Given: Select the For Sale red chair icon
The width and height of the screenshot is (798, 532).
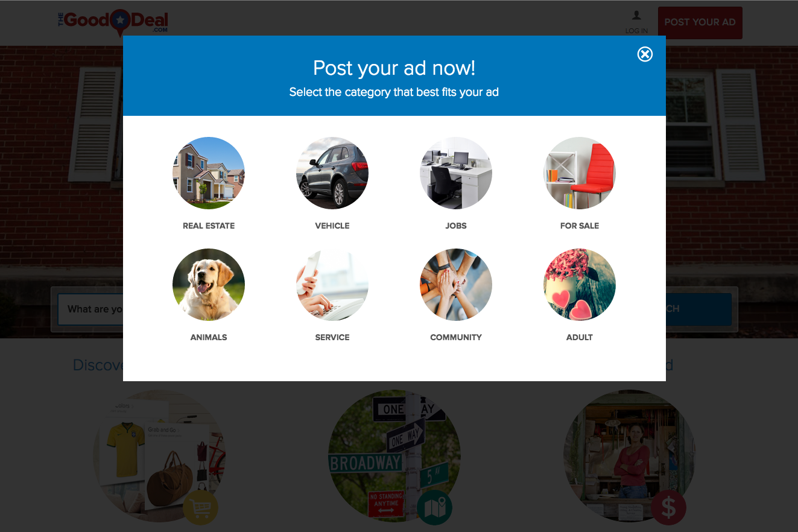Looking at the screenshot, I should click(580, 173).
